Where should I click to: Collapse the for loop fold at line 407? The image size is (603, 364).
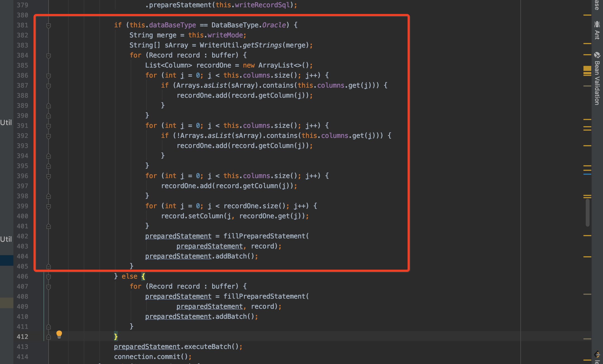[49, 287]
